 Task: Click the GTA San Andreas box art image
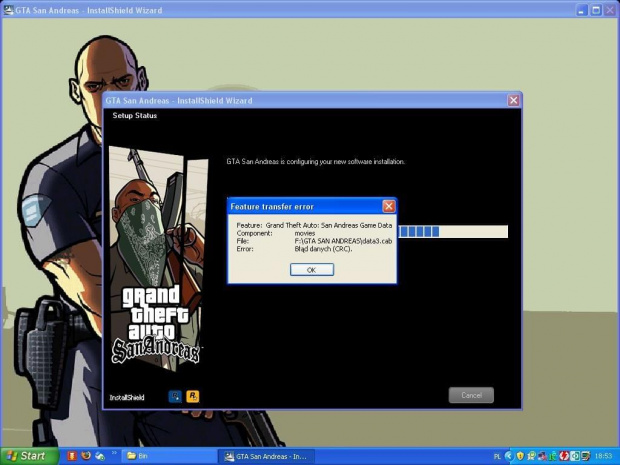157,259
